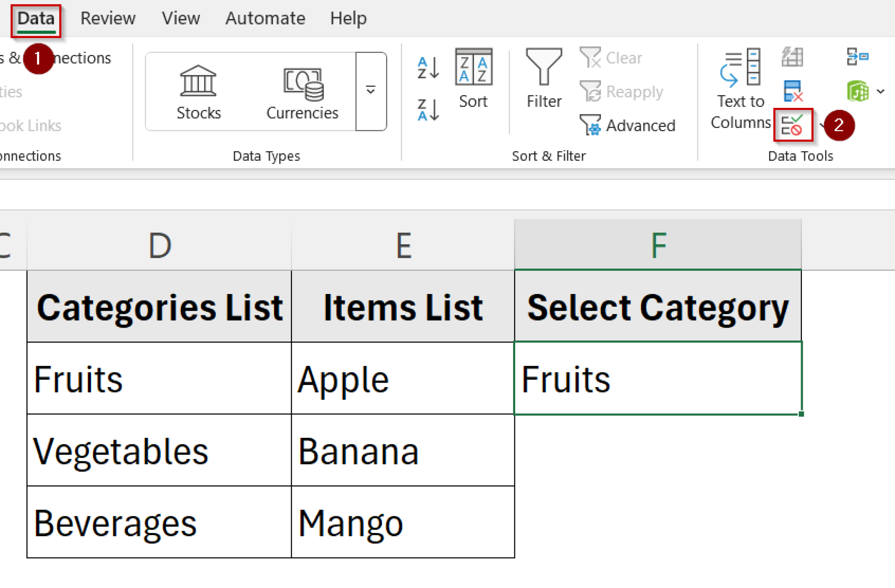The height and width of the screenshot is (588, 895).
Task: Open the What-If Analysis tool
Action: pos(857,92)
